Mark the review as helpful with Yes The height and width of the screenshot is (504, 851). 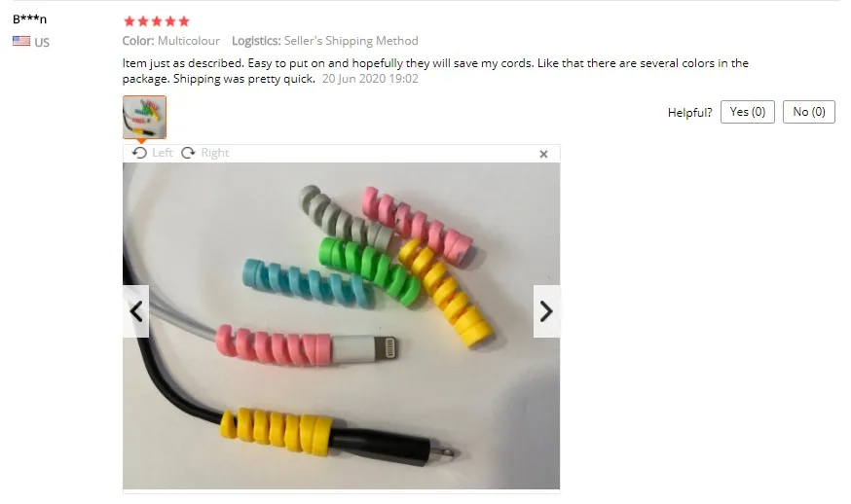748,112
